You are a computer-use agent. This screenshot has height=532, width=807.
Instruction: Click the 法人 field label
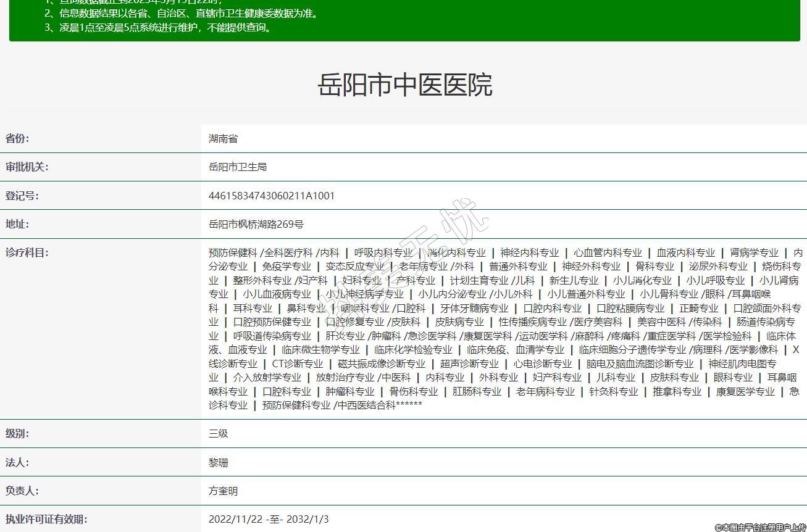tap(17, 462)
